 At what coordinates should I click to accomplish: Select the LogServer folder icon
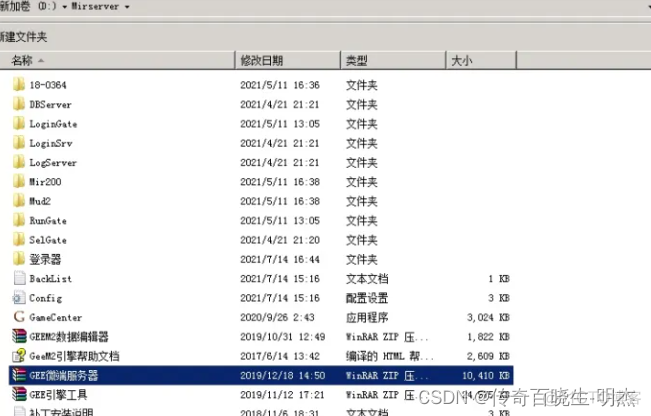(x=19, y=162)
